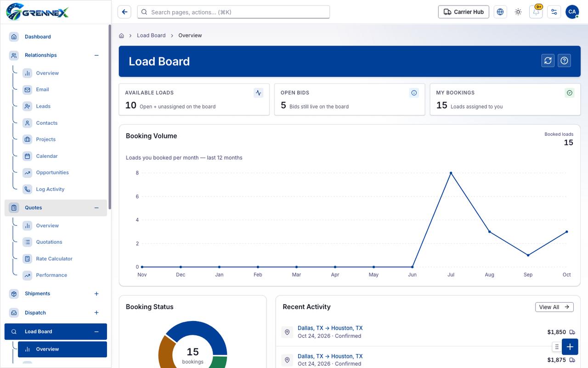Click the refresh icon in Load Board header
588x368 pixels.
[x=548, y=61]
